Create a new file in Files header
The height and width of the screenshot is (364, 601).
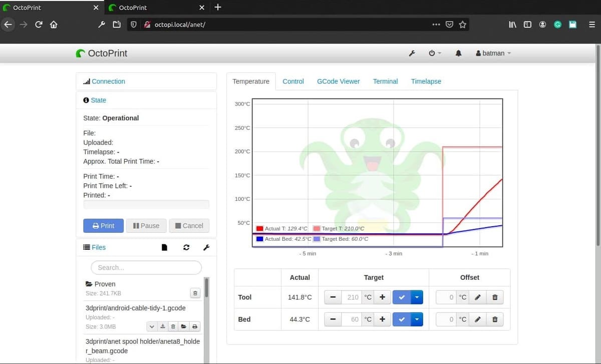coord(164,247)
